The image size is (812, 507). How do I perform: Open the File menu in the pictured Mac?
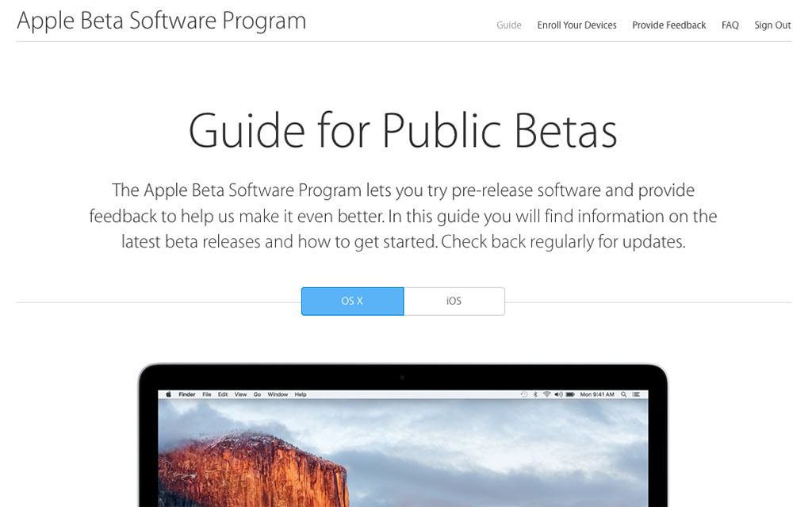(x=207, y=394)
